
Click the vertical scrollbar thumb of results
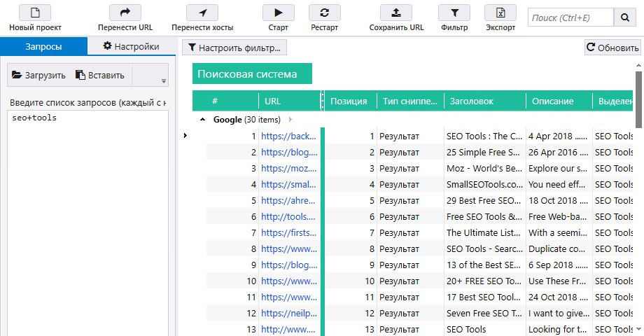coord(638,100)
